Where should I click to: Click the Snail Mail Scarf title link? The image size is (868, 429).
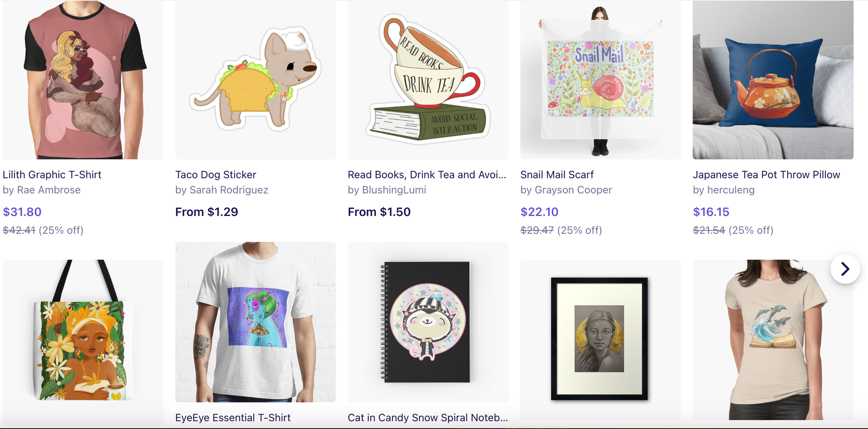pos(557,175)
